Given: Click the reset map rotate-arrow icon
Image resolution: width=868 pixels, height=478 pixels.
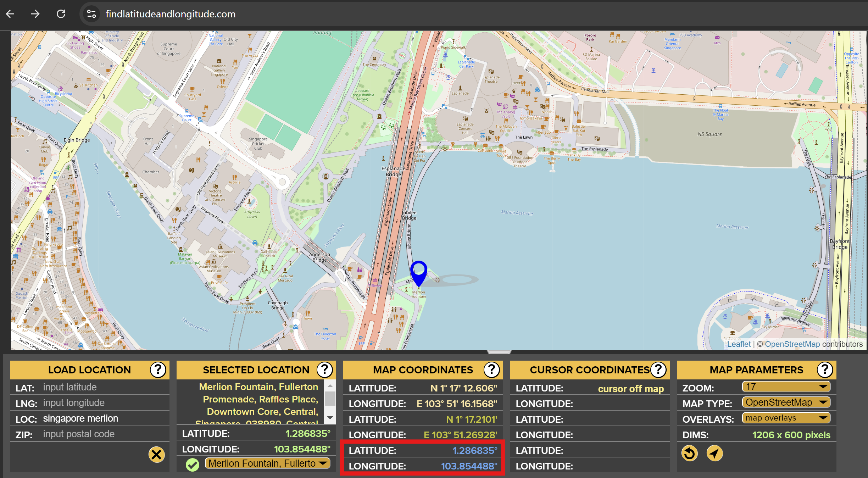Looking at the screenshot, I should coord(689,453).
